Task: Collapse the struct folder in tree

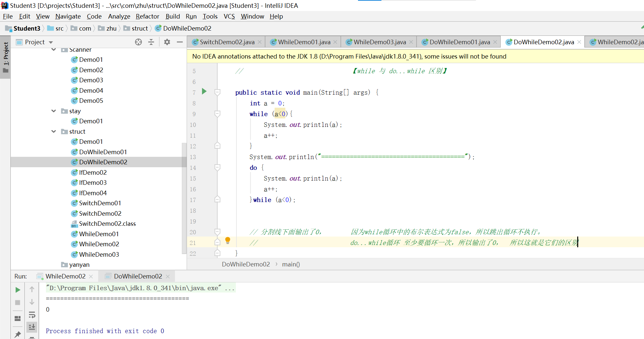Action: [54, 131]
